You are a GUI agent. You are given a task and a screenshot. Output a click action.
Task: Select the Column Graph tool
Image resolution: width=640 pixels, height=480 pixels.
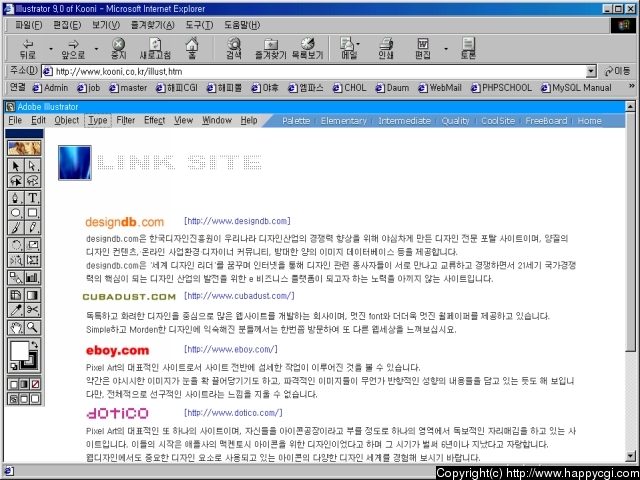pos(32,278)
